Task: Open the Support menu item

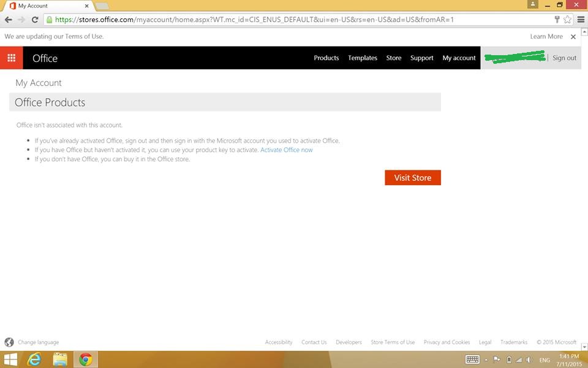Action: tap(422, 58)
